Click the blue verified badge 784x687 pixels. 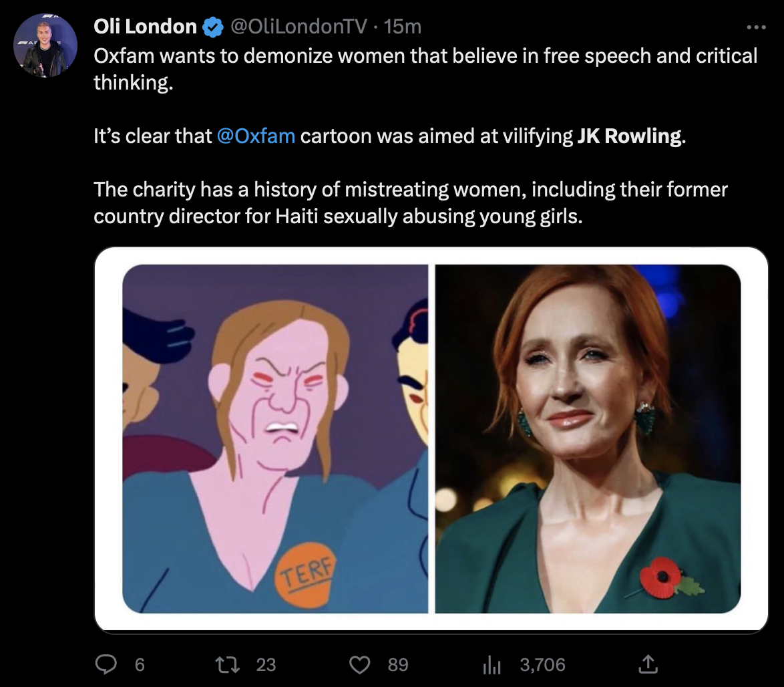coord(213,27)
